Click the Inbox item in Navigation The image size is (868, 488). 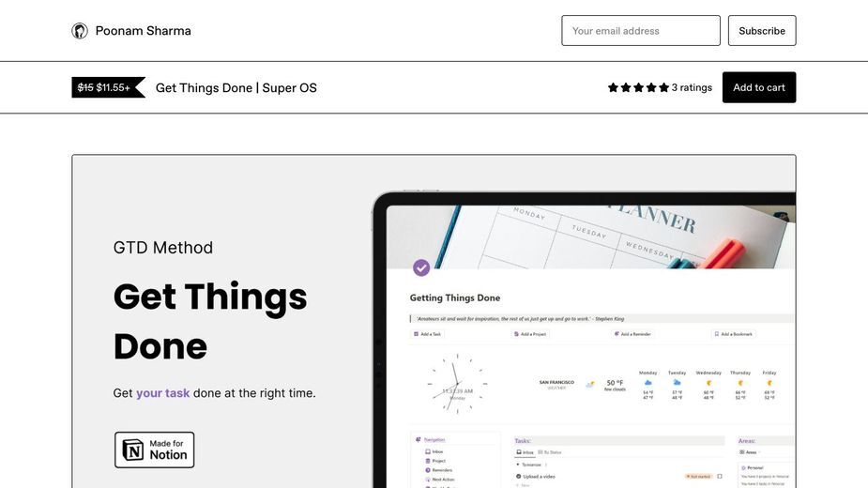(434, 451)
